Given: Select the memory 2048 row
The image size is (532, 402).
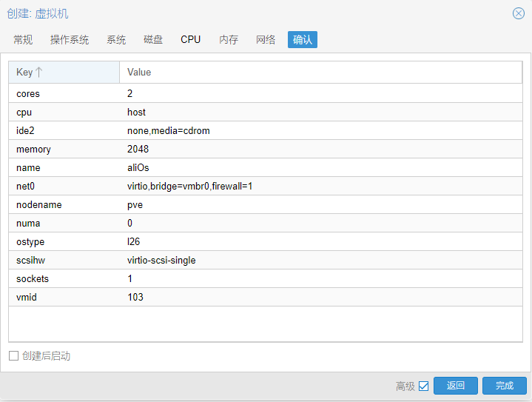Looking at the screenshot, I should (265, 149).
